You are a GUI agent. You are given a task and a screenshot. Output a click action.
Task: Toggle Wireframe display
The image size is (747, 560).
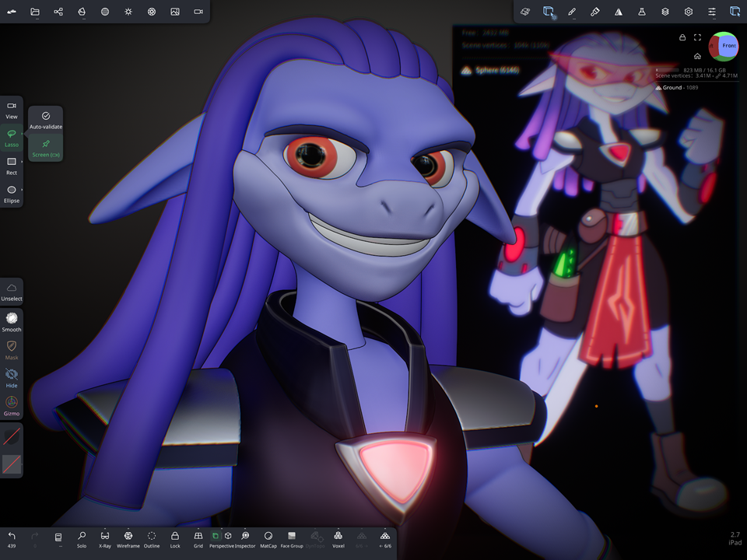tap(128, 540)
